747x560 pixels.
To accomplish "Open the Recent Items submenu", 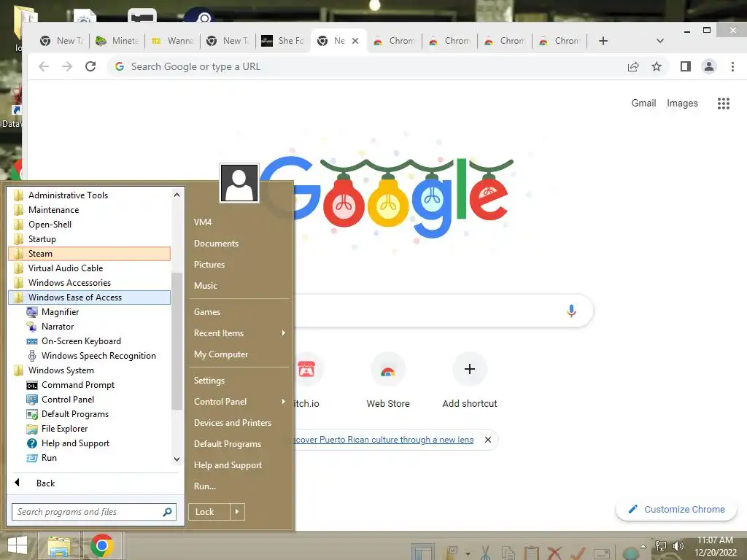I will point(239,333).
